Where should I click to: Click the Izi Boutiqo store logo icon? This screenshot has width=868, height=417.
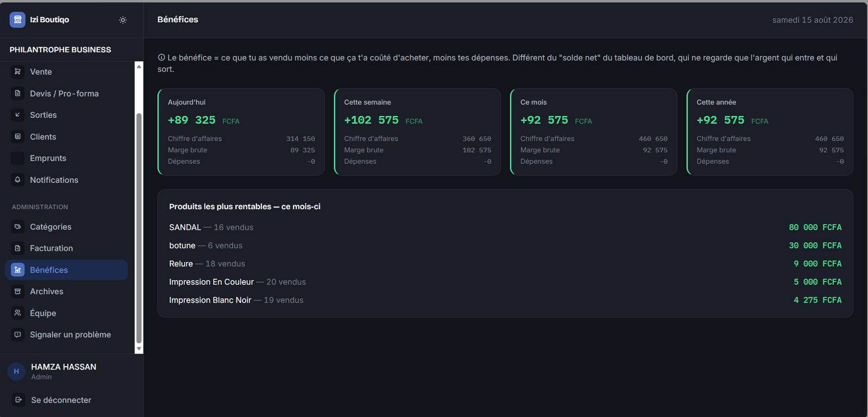(17, 20)
